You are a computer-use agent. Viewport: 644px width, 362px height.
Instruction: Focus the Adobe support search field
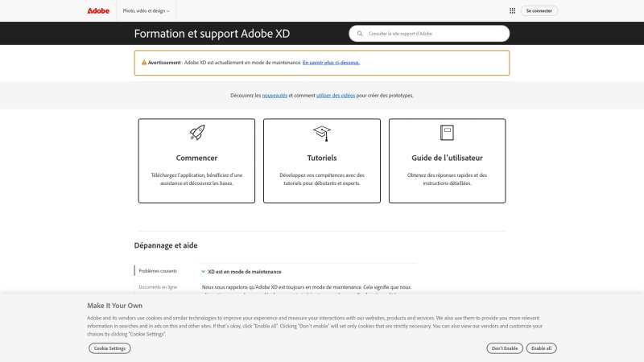coord(429,34)
